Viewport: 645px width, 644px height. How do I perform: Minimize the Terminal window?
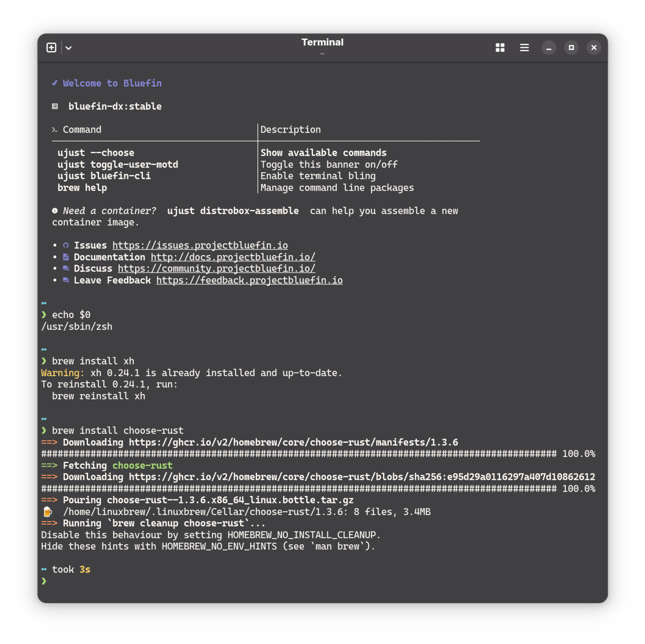coord(548,48)
